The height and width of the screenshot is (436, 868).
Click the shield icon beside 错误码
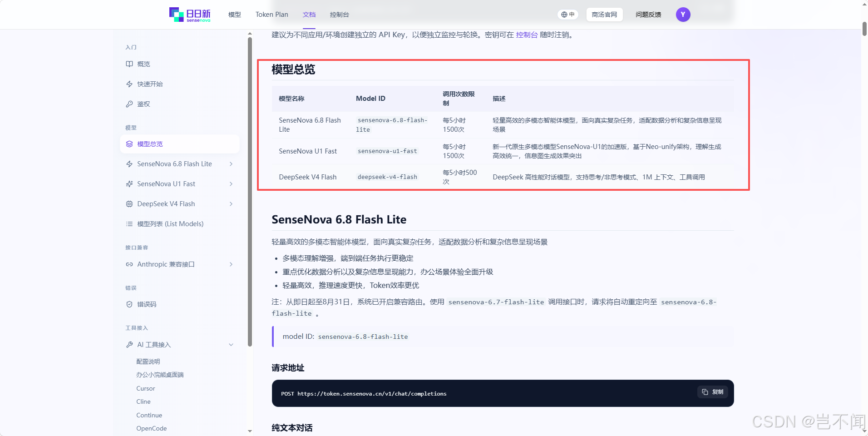(129, 304)
